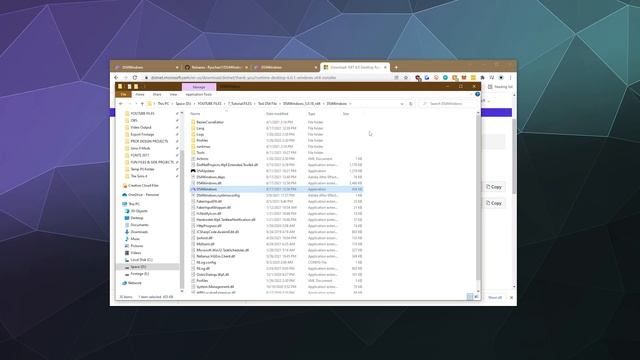Image resolution: width=640 pixels, height=360 pixels.
Task: Select Network in navigation pane
Action: coord(135,283)
